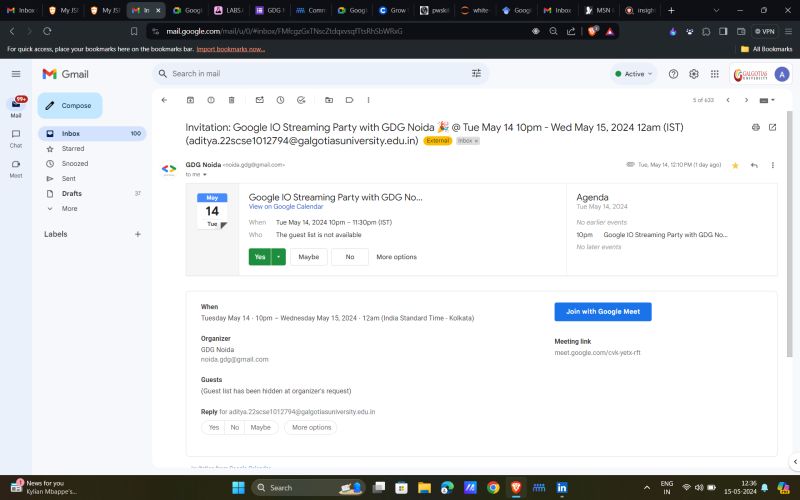Choose Yes in the bottom Reply row
This screenshot has width=800, height=500.
[x=214, y=428]
